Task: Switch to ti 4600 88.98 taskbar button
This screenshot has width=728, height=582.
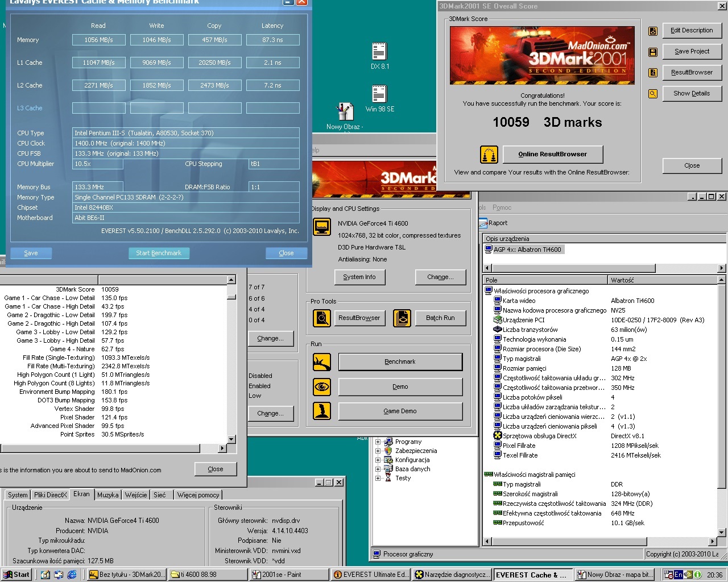Action: pyautogui.click(x=208, y=575)
